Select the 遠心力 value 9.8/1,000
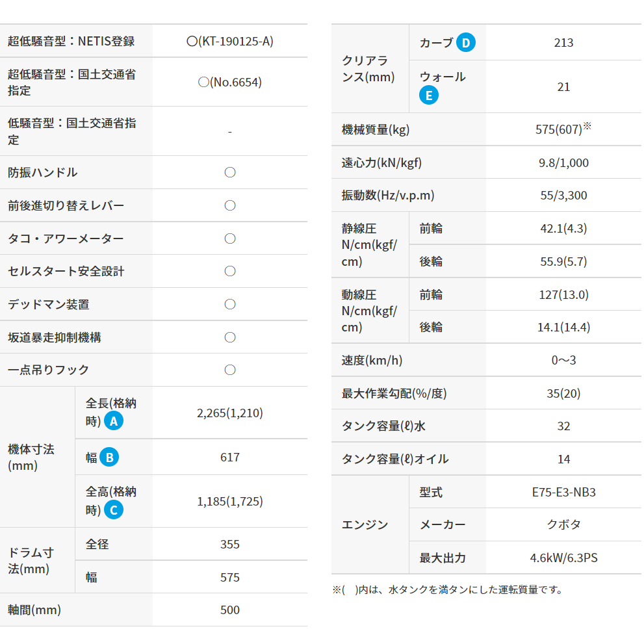The image size is (644, 644). pos(563,162)
